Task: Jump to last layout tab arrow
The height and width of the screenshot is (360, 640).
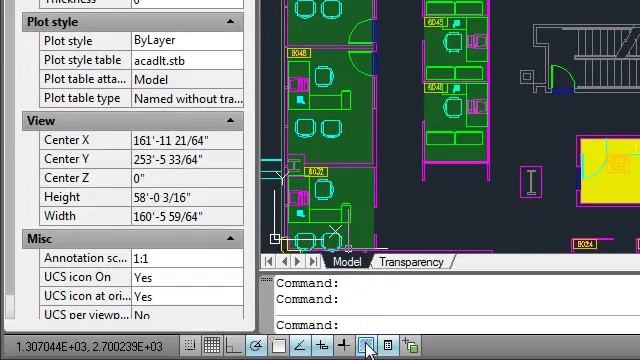Action: (x=313, y=262)
